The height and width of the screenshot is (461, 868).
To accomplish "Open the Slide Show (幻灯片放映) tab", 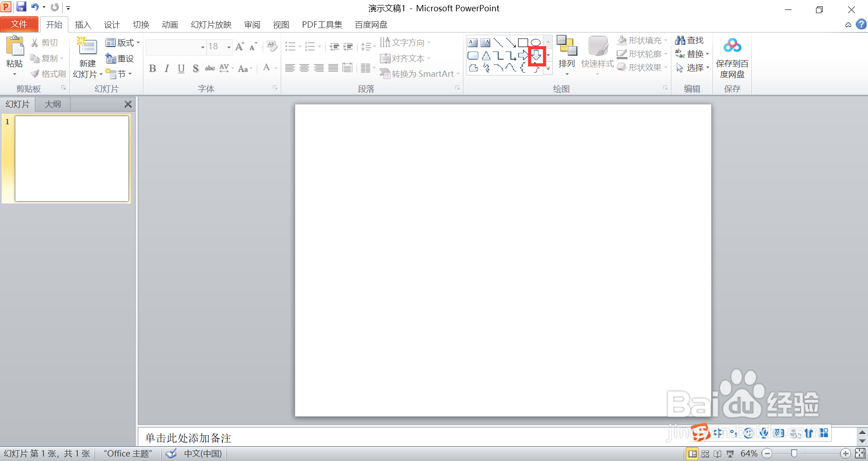I will [211, 25].
